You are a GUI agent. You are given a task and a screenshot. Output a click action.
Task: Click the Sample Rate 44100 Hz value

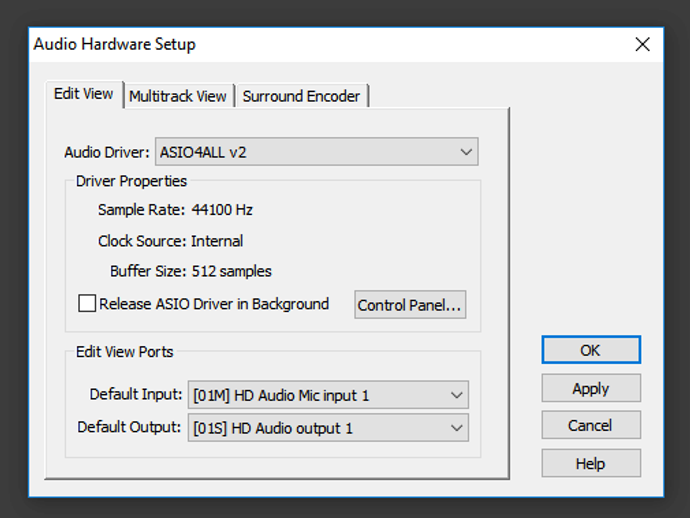(222, 210)
